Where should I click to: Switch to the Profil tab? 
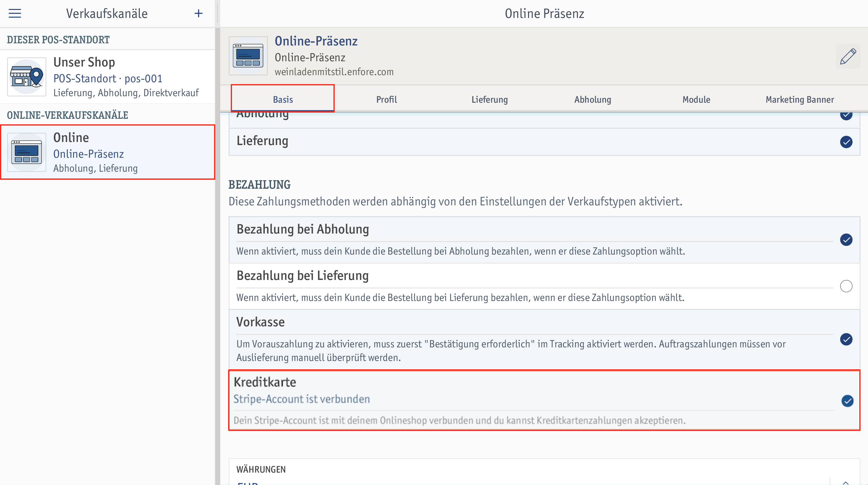click(x=386, y=99)
